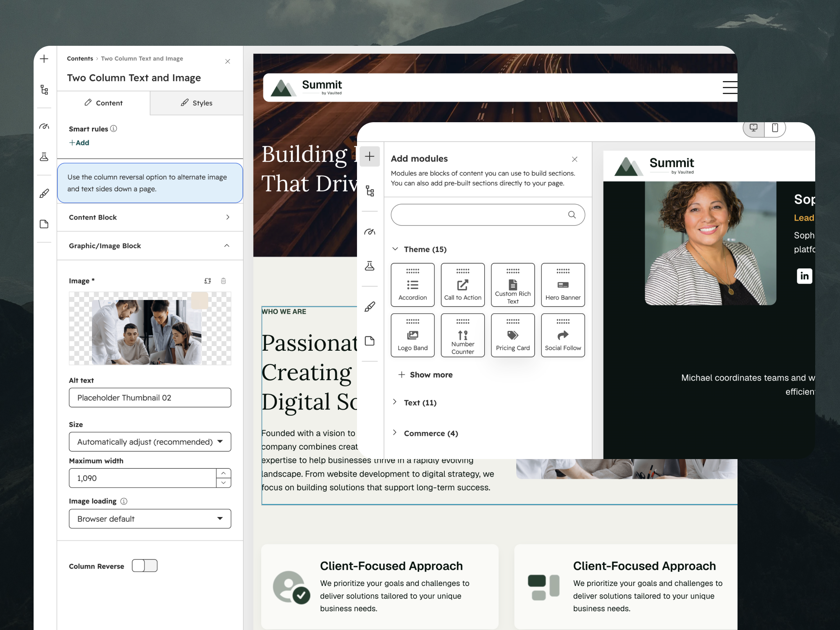This screenshot has height=630, width=840.
Task: Expand the Commerce (4) group
Action: pos(425,433)
